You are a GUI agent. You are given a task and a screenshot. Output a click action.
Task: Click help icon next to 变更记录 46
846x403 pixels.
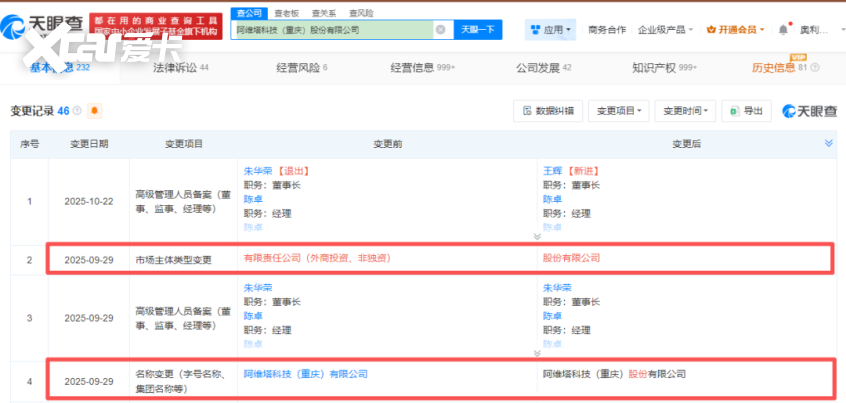[x=77, y=111]
